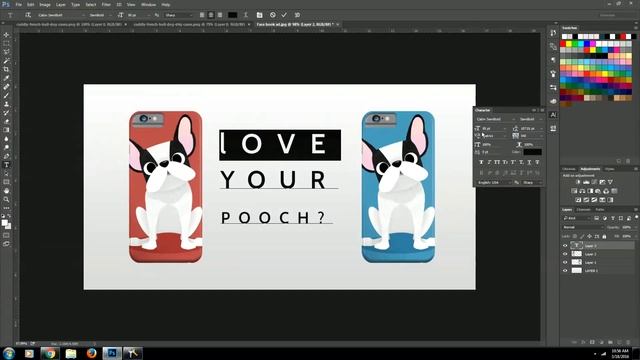Viewport: 640px width, 360px height.
Task: Open layer filter Kind dropdown
Action: click(x=576, y=218)
